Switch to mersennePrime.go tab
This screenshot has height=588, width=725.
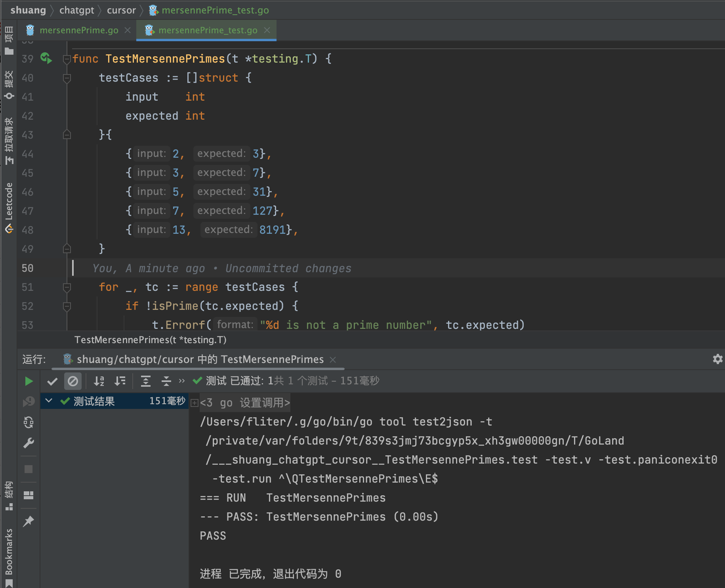click(79, 31)
